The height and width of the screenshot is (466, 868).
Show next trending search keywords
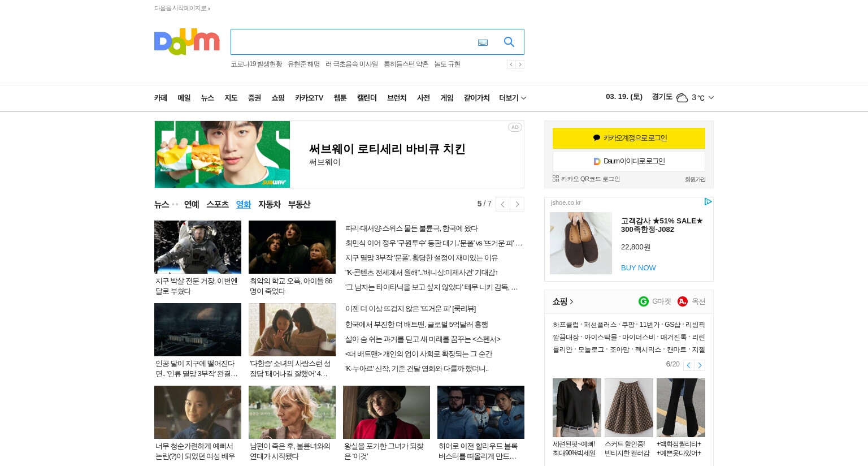click(520, 64)
